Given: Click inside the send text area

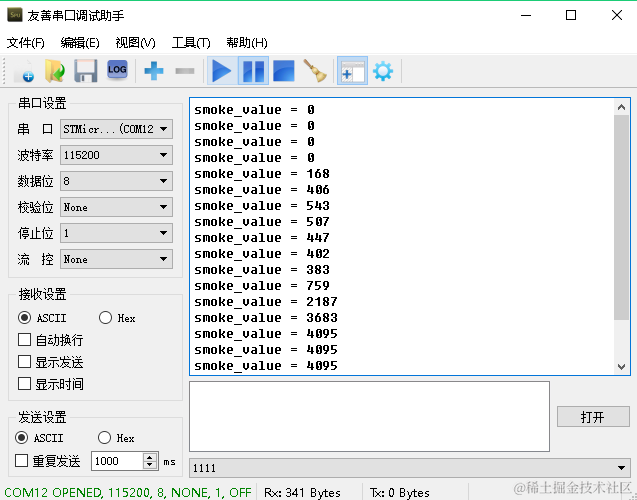Looking at the screenshot, I should [x=369, y=416].
